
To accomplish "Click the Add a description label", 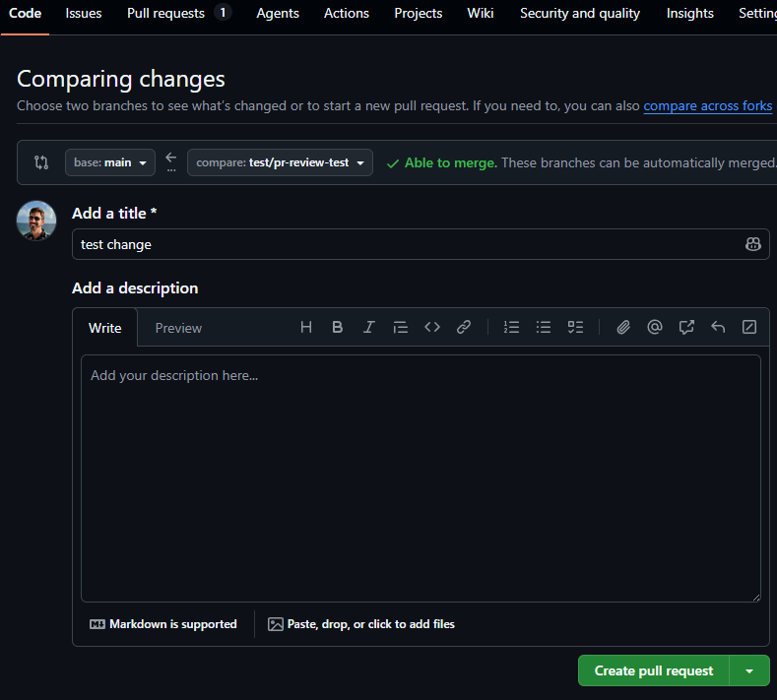I will [x=135, y=287].
